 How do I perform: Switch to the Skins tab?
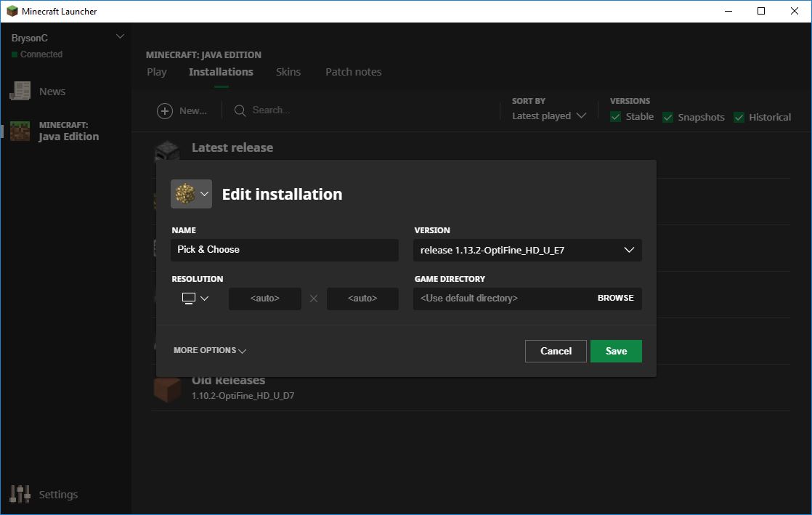(288, 72)
